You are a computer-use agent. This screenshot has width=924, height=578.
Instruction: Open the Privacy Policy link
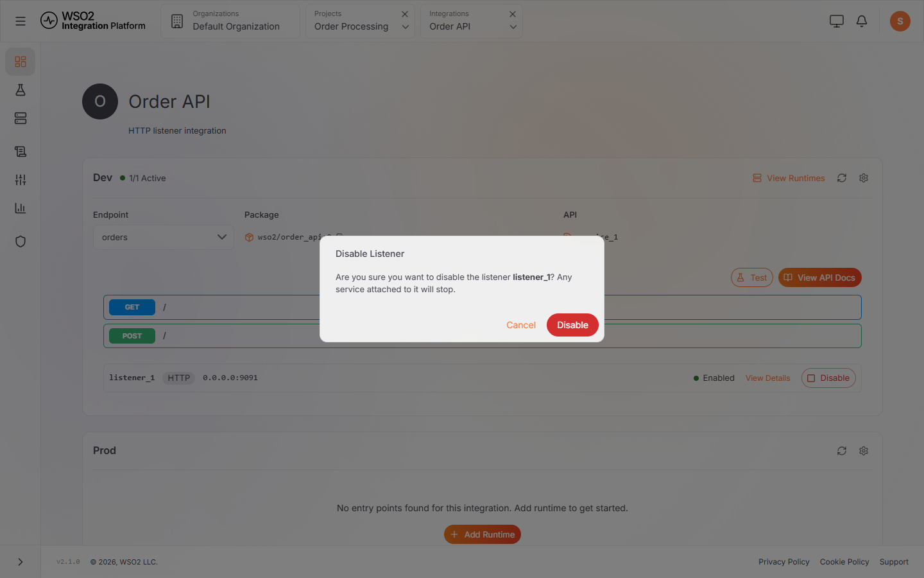[784, 562]
